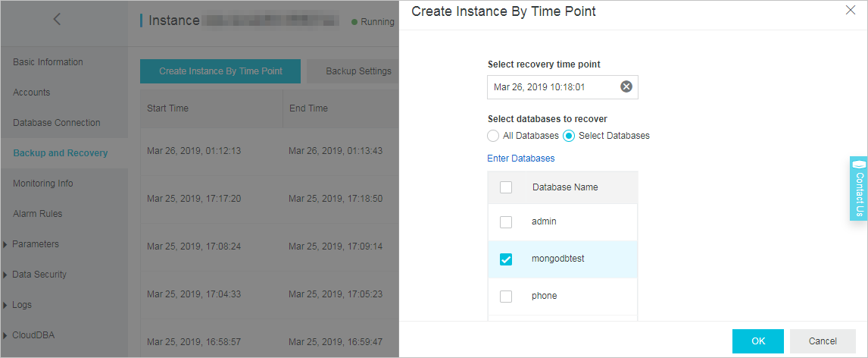Clear the recovery time point field

pyautogui.click(x=626, y=87)
